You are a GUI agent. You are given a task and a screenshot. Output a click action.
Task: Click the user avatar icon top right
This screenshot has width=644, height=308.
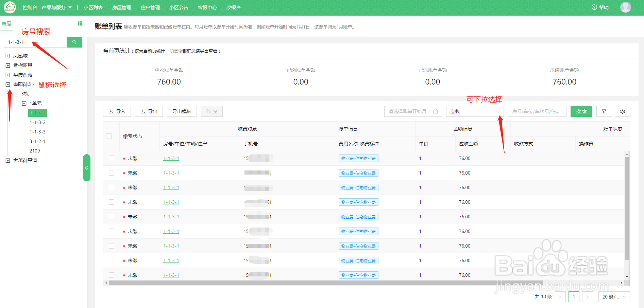[x=625, y=7]
